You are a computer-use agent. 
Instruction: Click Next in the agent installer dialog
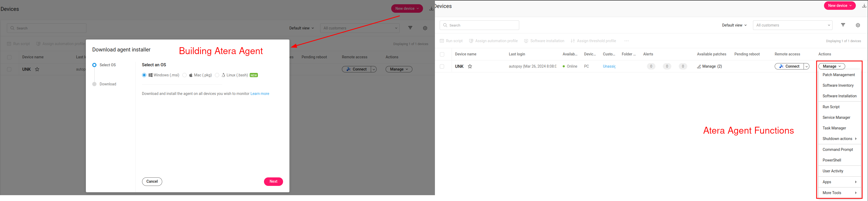[273, 182]
